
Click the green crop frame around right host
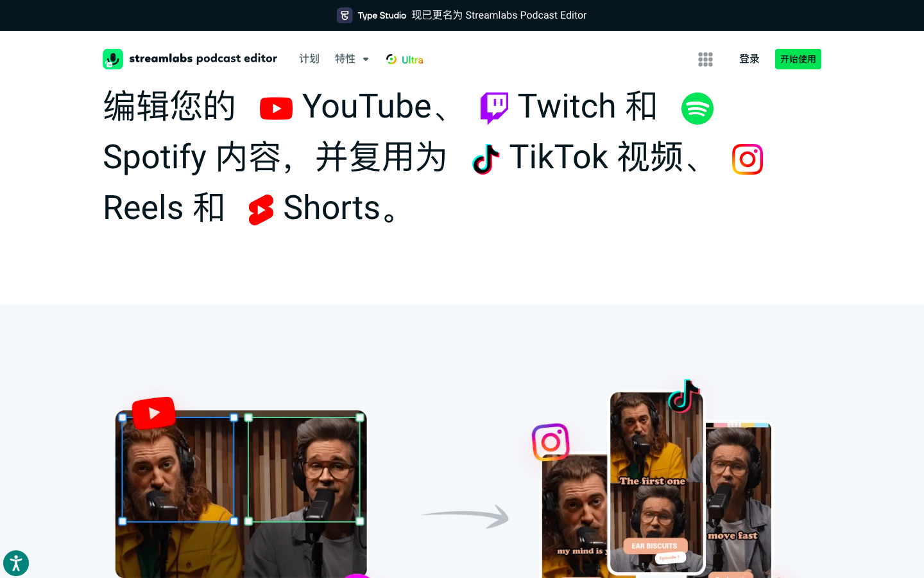tap(304, 469)
